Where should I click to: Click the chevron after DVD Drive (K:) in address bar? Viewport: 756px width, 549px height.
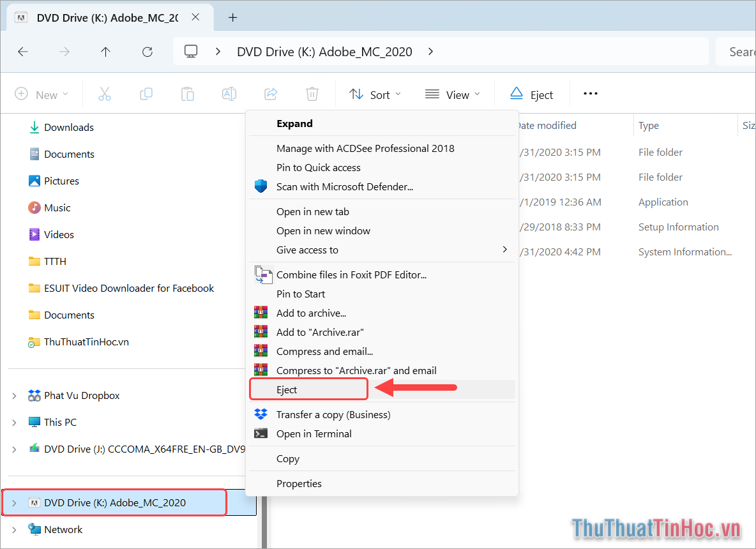click(430, 51)
